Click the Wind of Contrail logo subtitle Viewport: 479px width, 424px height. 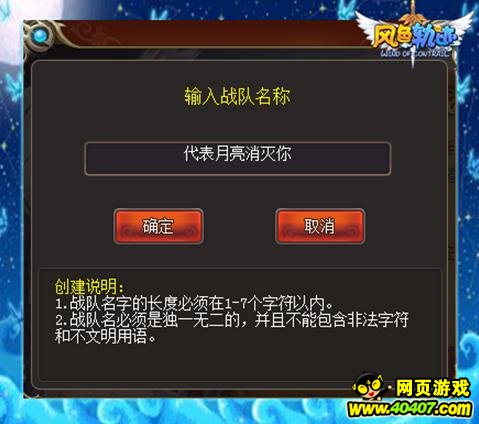point(415,53)
